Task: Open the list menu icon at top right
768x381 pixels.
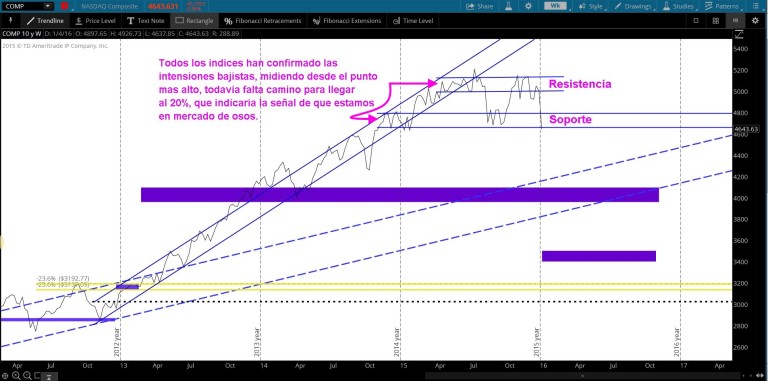Action: (x=755, y=6)
